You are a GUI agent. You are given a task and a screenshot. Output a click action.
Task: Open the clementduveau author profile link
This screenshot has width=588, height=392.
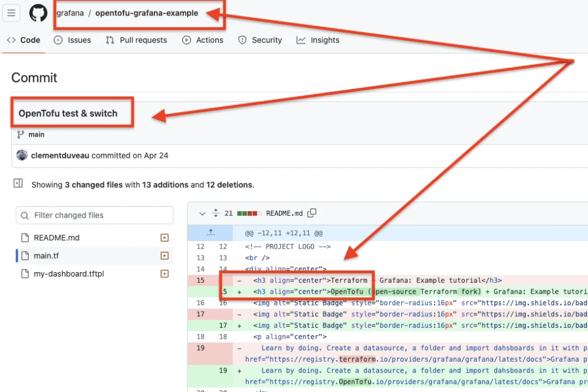60,156
